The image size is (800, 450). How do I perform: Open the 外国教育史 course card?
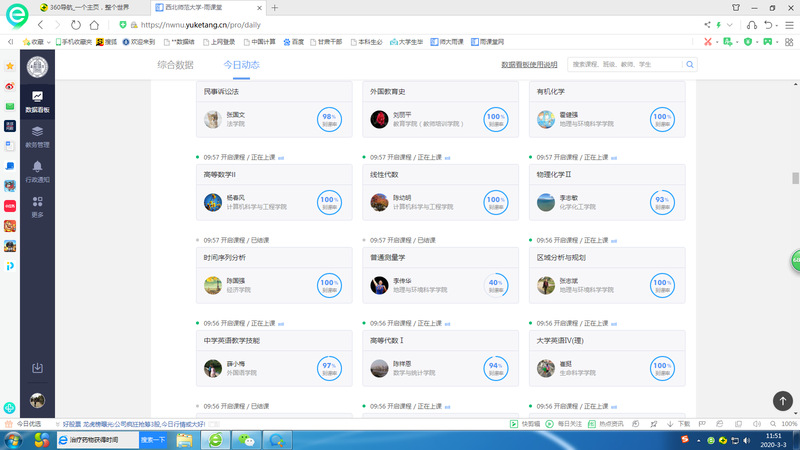point(440,109)
